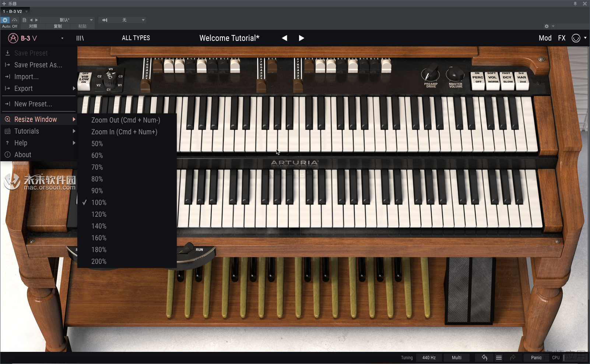Open the 1 - B-3 V2 instrument tab dropdown
This screenshot has height=364, width=590.
(27, 11)
